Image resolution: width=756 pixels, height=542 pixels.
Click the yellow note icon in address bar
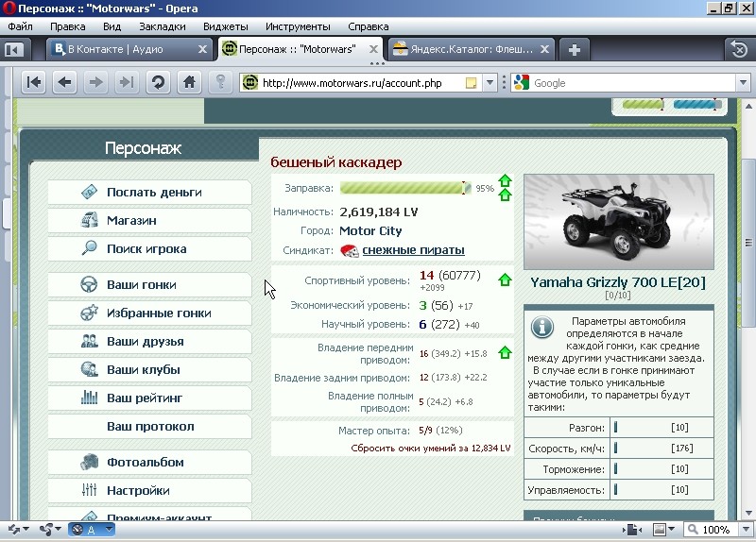point(471,83)
